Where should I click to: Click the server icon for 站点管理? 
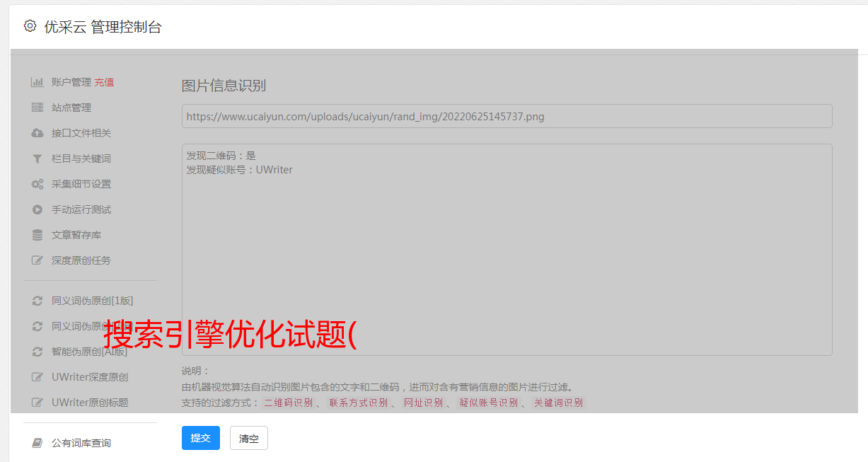[37, 108]
